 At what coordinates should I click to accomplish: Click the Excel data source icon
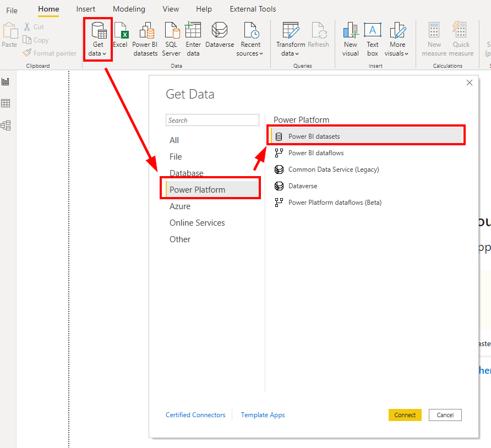tap(120, 35)
